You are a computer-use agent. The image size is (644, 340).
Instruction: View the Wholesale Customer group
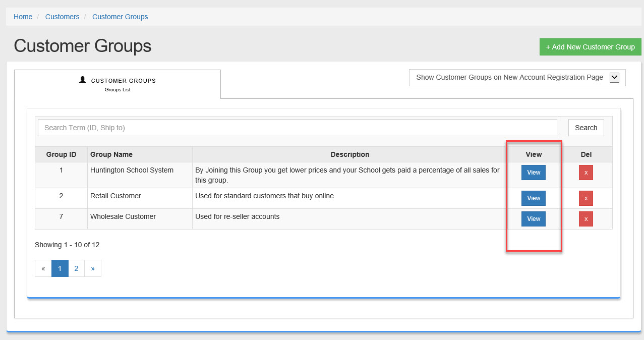534,219
